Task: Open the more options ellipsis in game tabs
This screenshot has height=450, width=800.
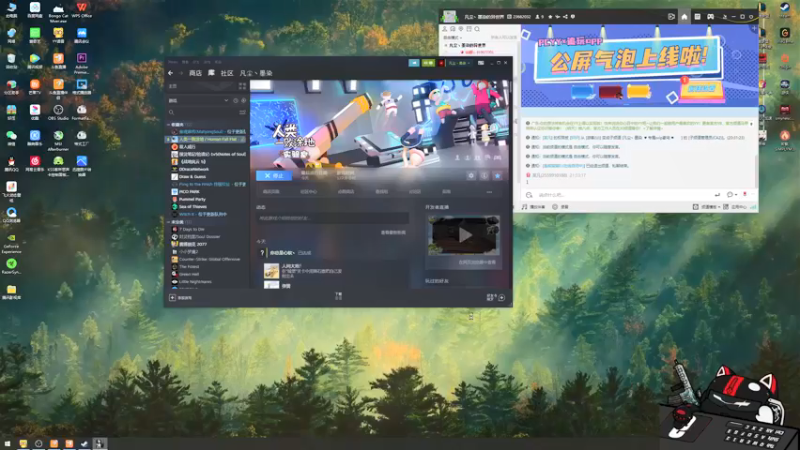Action: 489,192
